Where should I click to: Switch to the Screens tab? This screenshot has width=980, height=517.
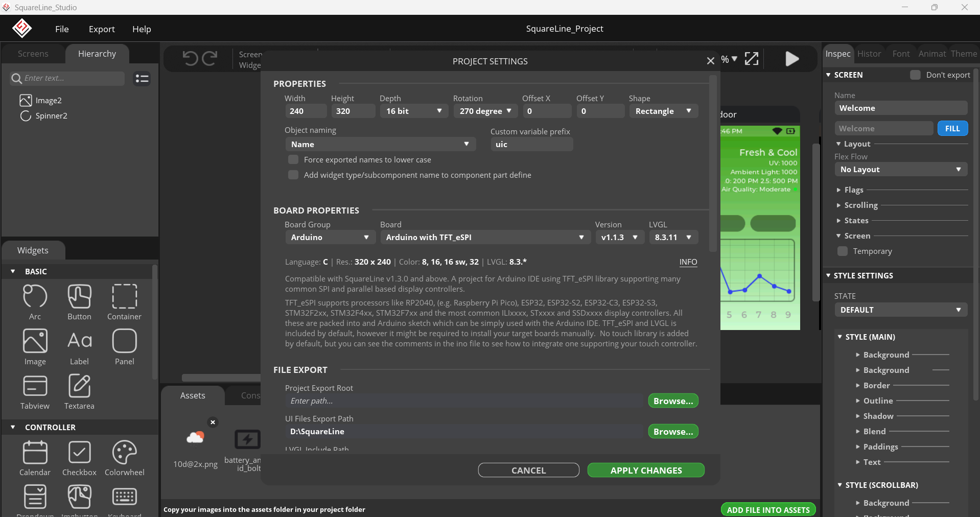pos(33,54)
